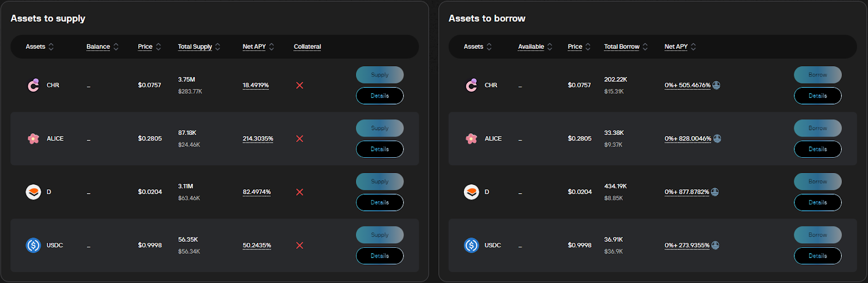Click the reward icon beside D borrow APY
Screen dimensions: 868x283
coord(715,192)
